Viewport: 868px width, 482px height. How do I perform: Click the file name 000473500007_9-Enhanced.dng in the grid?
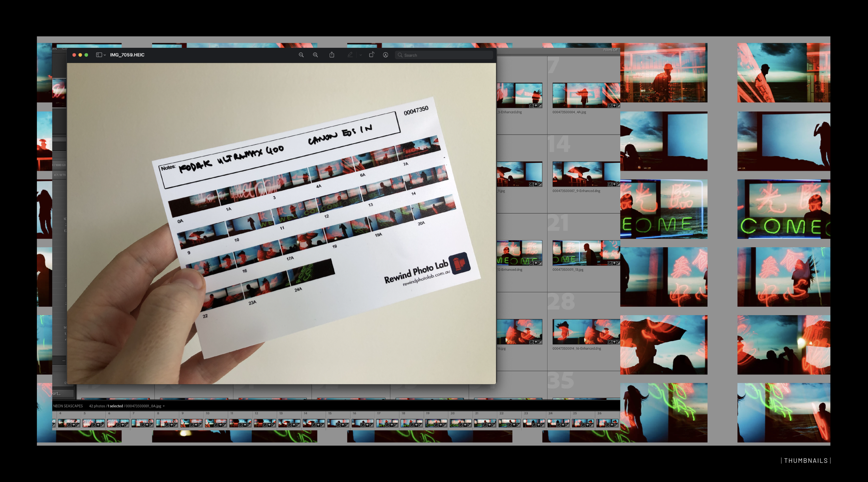pyautogui.click(x=576, y=191)
